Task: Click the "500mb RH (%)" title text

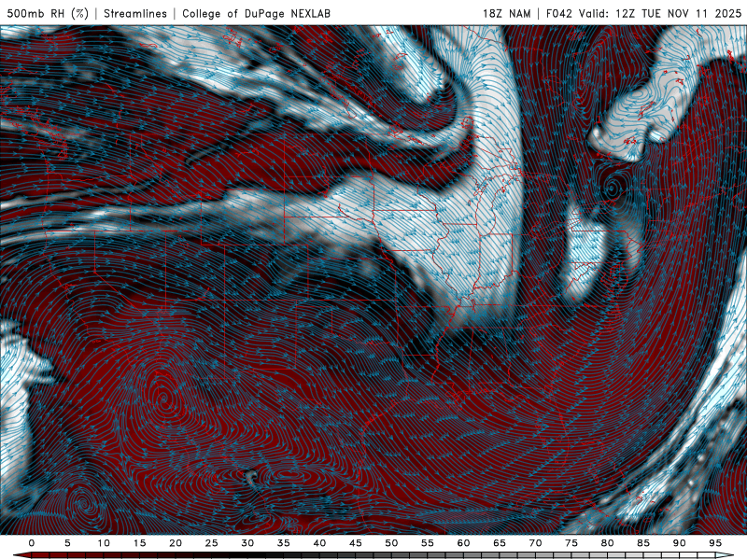Action: (48, 13)
